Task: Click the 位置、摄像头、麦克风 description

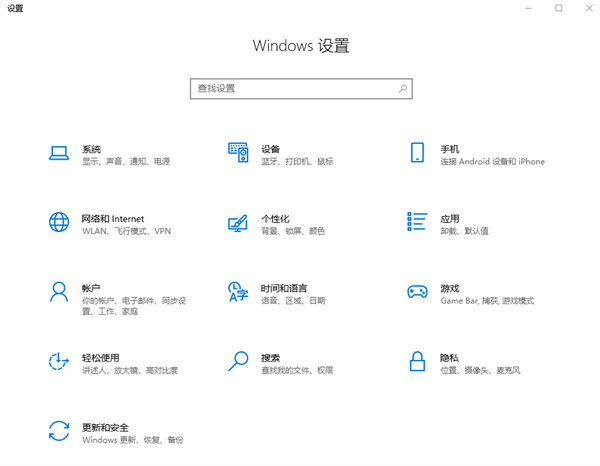Action: tap(480, 370)
